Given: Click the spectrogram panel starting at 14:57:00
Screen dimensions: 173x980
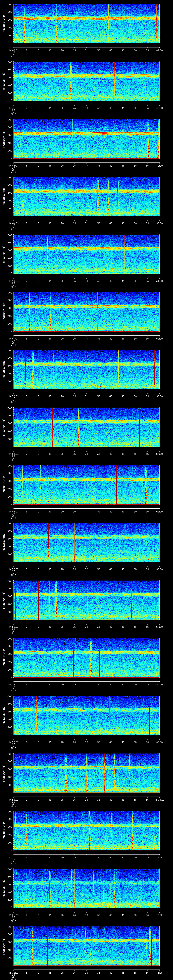Looking at the screenshot, I should click(86, 657).
